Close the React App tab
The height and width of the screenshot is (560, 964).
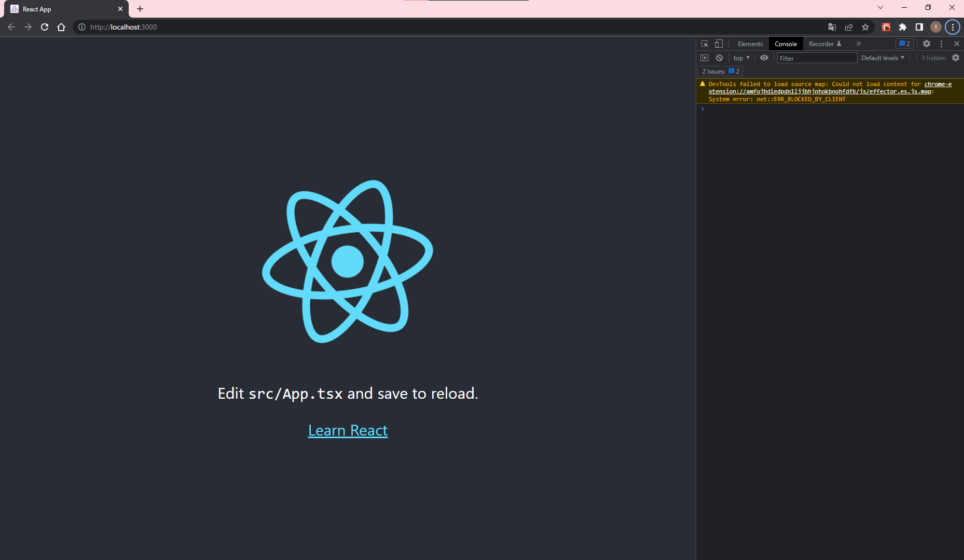(120, 9)
